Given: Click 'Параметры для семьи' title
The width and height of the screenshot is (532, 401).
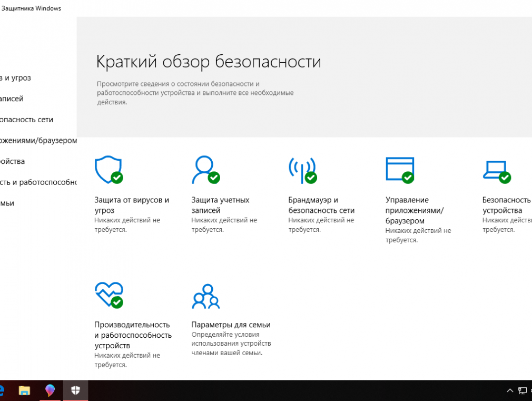Looking at the screenshot, I should [x=231, y=325].
